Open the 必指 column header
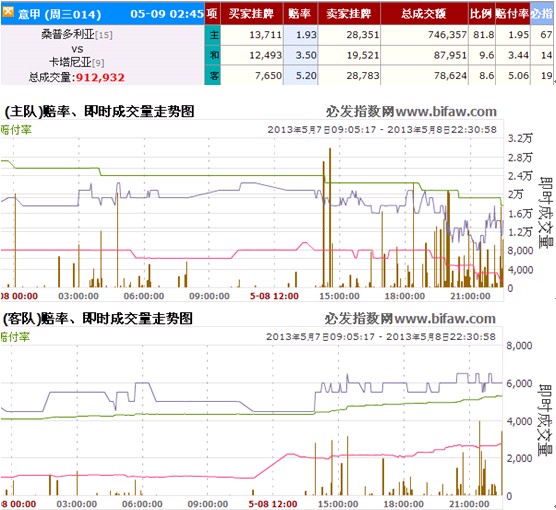 543,13
